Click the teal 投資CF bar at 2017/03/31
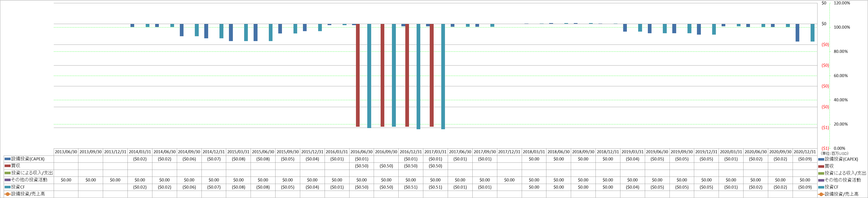868x198 pixels. point(443,77)
